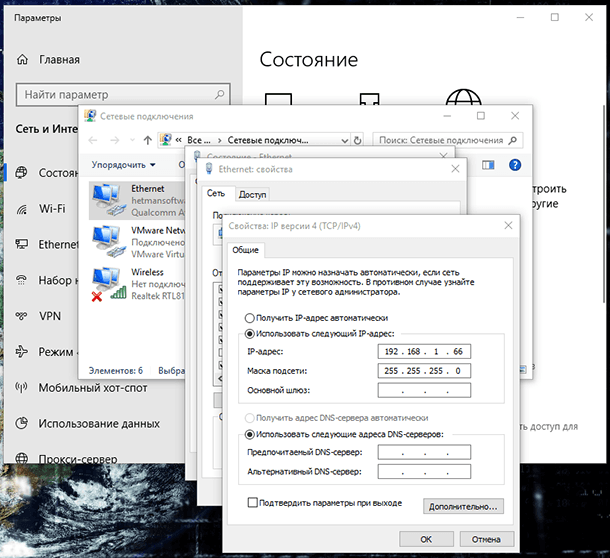Open the Wi-Fi section in Settings sidebar
The width and height of the screenshot is (610, 558).
tap(52, 208)
